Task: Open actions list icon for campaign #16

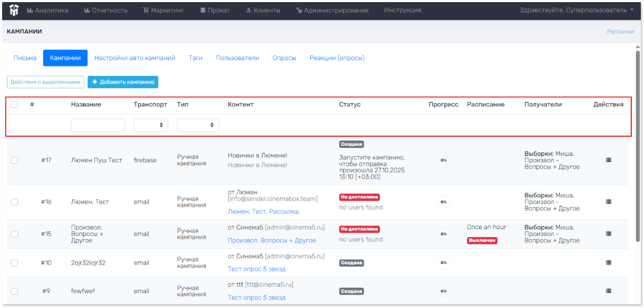Action: coord(608,202)
